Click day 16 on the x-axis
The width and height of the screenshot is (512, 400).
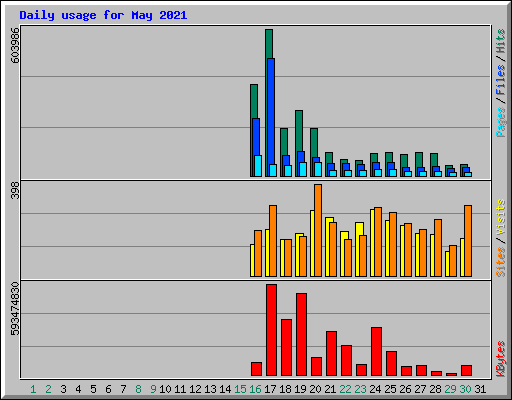click(255, 389)
